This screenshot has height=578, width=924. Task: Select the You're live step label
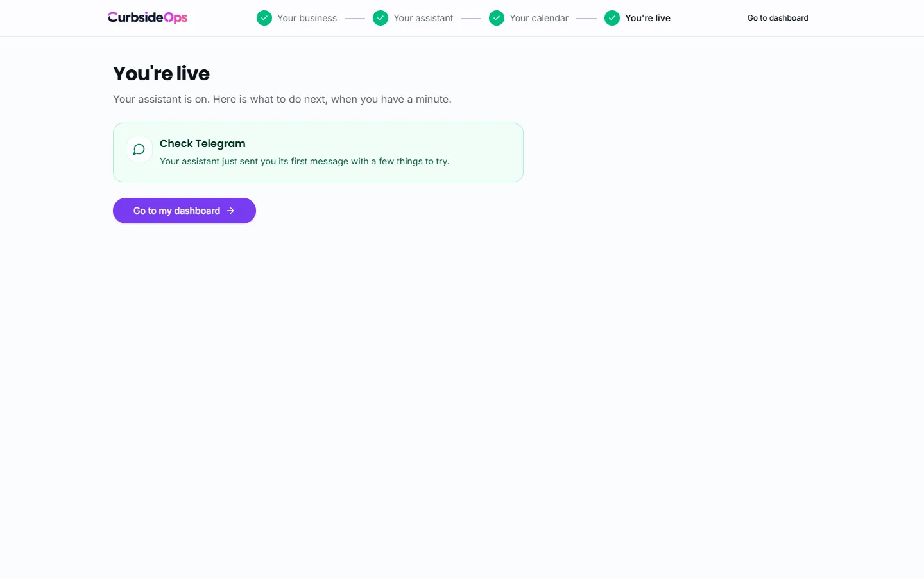[647, 18]
